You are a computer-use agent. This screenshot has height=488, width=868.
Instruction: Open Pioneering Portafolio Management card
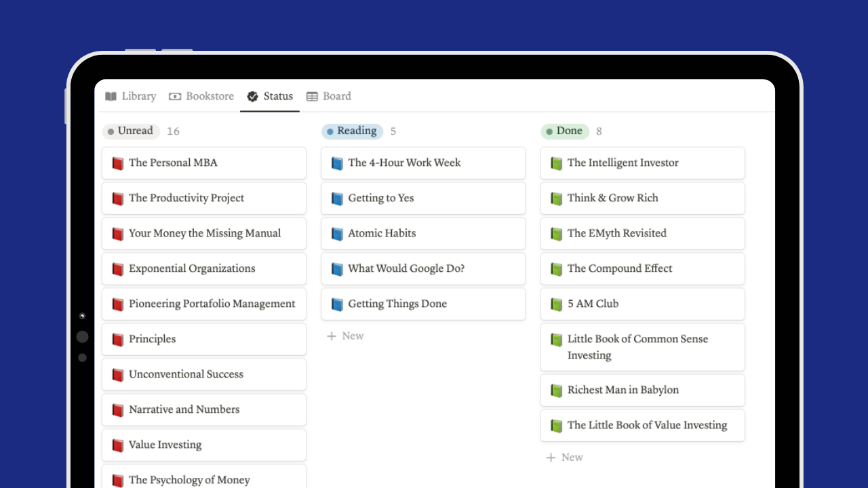[x=204, y=304]
